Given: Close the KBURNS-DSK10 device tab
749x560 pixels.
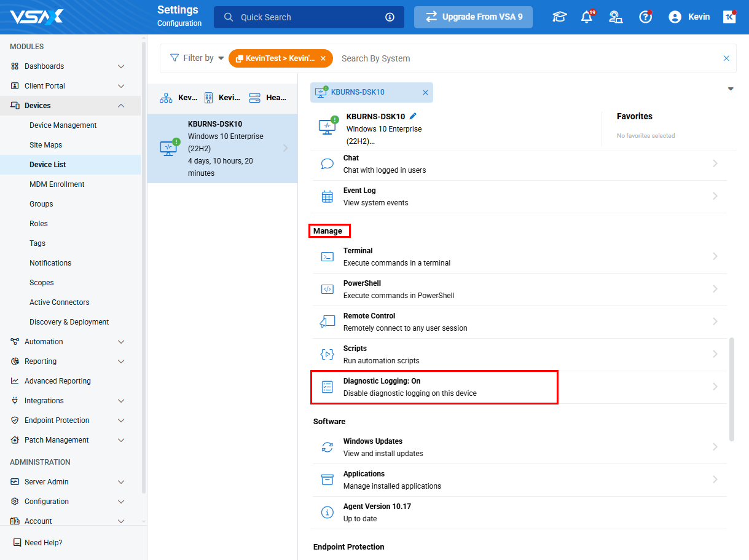Looking at the screenshot, I should (425, 92).
